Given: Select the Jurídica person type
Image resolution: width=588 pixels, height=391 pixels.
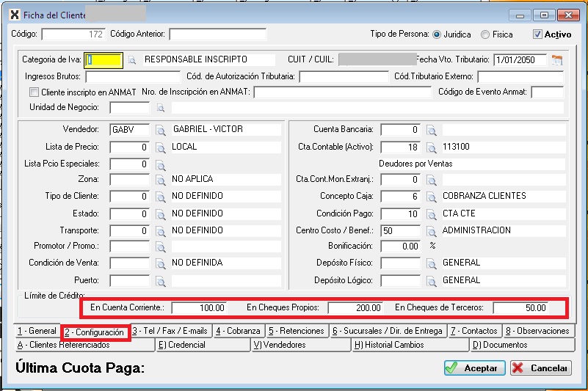Looking at the screenshot, I should click(437, 34).
